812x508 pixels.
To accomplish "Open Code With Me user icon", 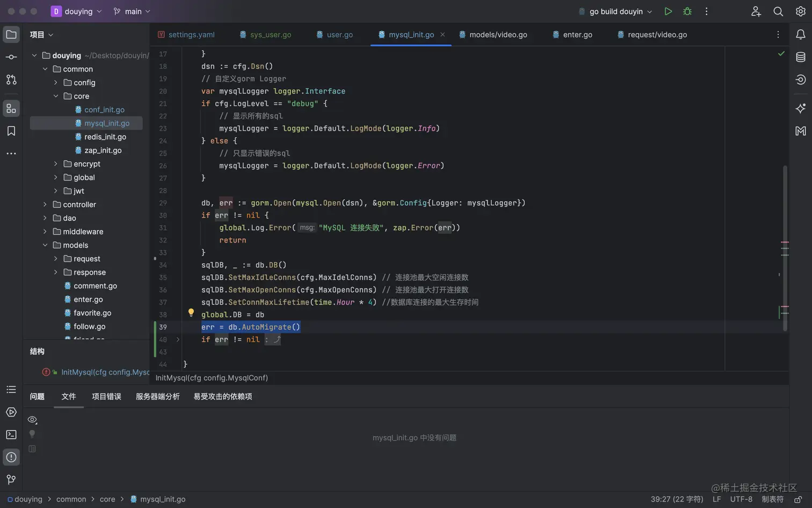I will [756, 11].
